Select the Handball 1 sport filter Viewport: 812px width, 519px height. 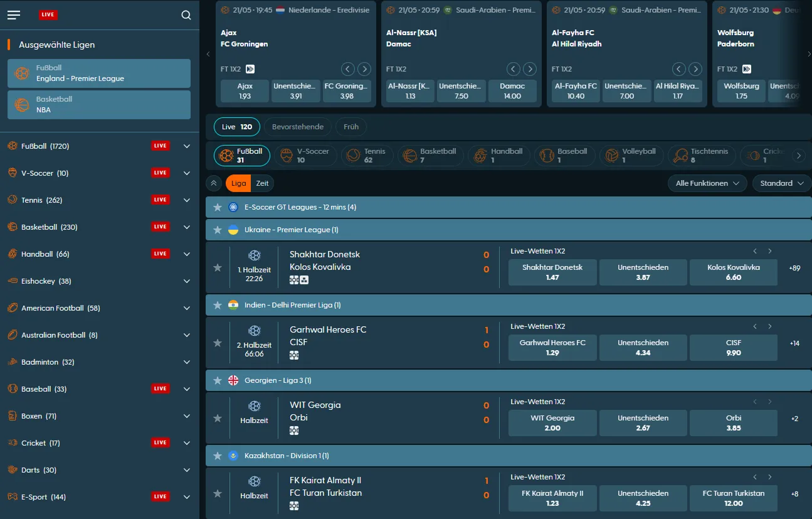(x=498, y=156)
